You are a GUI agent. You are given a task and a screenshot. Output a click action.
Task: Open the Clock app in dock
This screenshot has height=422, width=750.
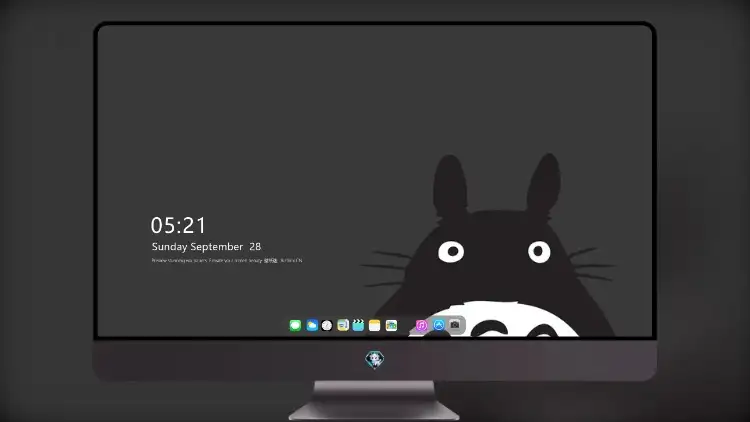327,325
